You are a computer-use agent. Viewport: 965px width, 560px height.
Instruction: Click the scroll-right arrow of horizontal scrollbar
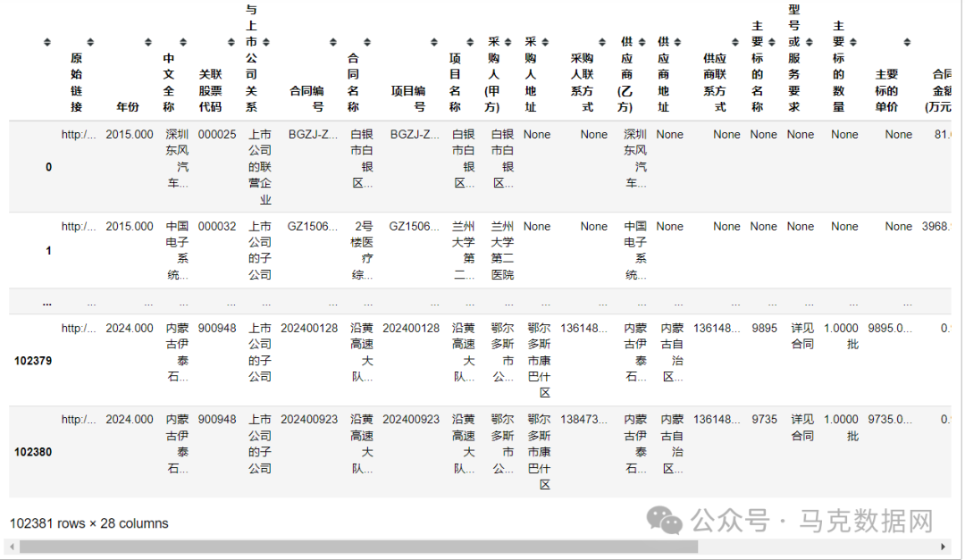tap(943, 547)
